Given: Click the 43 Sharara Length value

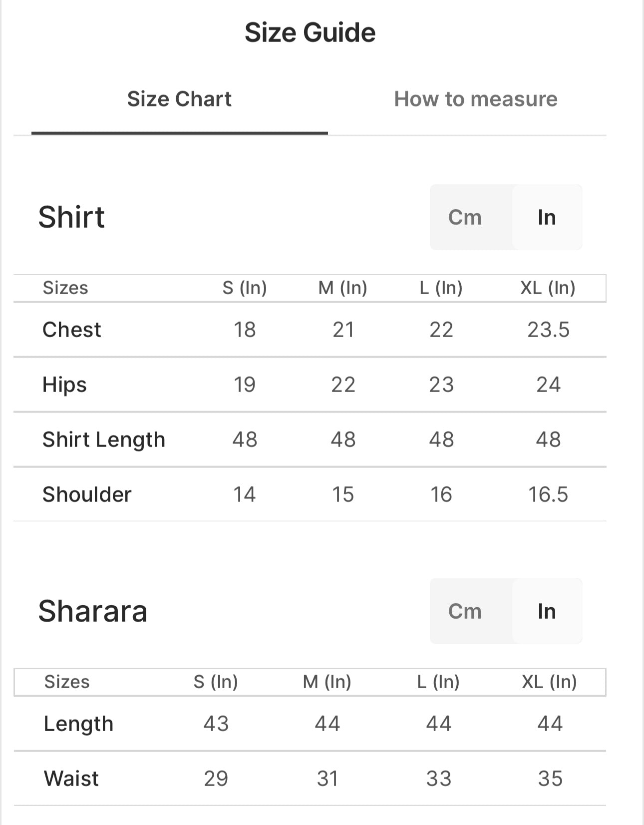Looking at the screenshot, I should click(216, 724).
